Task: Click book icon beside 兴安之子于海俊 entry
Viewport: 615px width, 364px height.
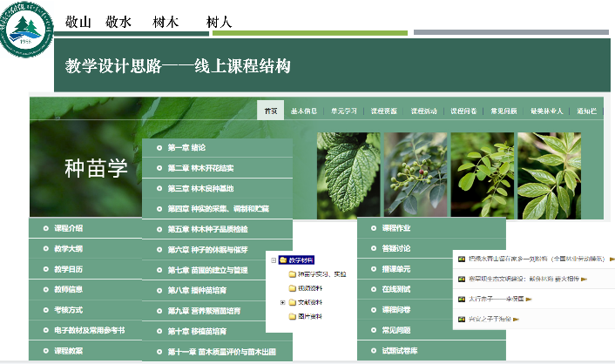Action: [x=461, y=320]
